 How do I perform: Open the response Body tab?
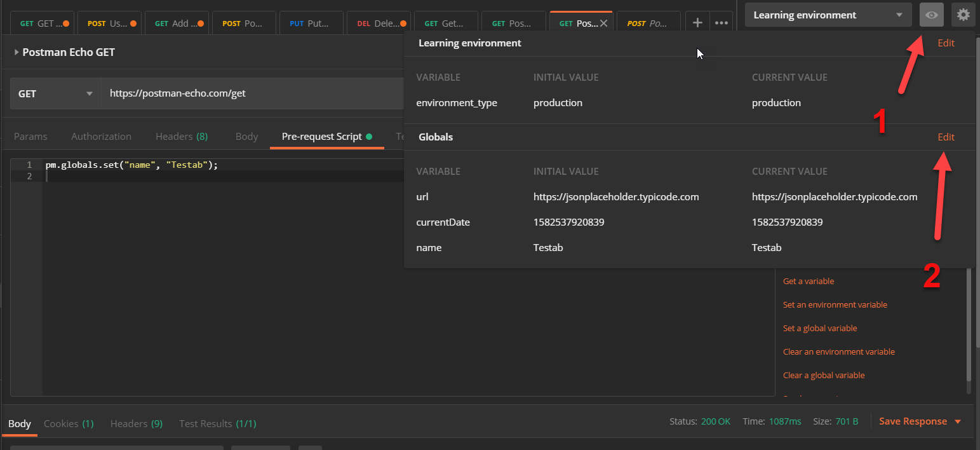pos(20,423)
